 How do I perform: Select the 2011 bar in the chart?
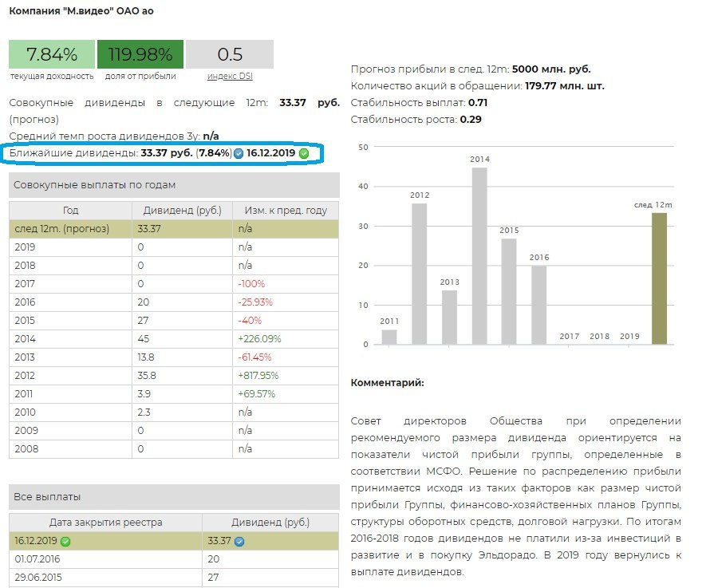click(x=389, y=337)
